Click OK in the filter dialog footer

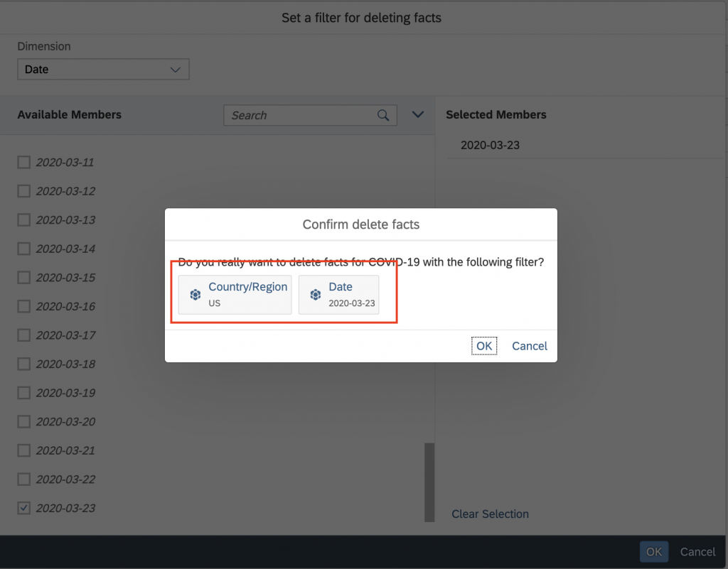pyautogui.click(x=654, y=552)
